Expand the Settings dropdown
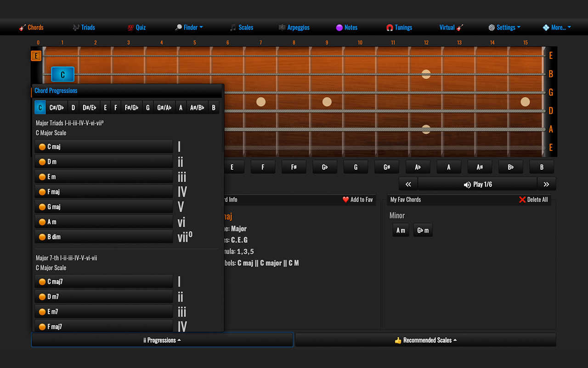Viewport: 588px width, 368px height. [504, 28]
